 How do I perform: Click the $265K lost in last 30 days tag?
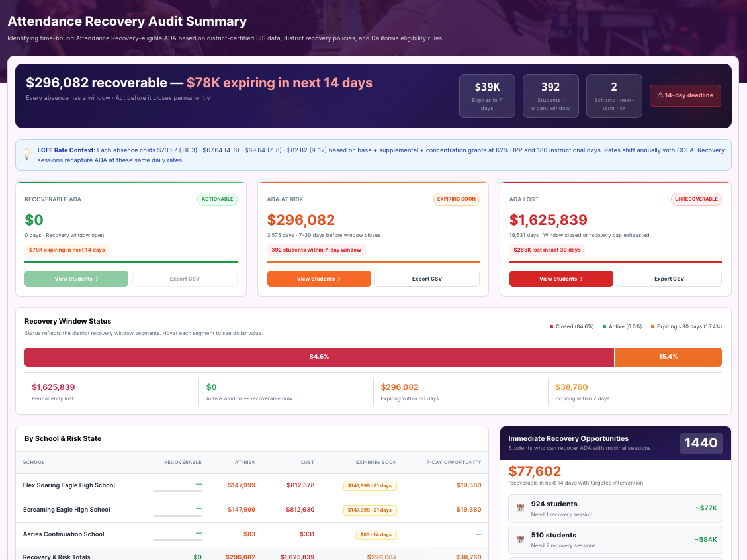click(x=547, y=250)
